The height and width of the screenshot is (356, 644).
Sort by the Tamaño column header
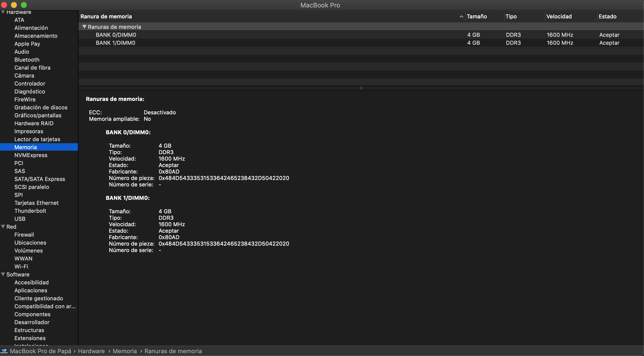[476, 16]
